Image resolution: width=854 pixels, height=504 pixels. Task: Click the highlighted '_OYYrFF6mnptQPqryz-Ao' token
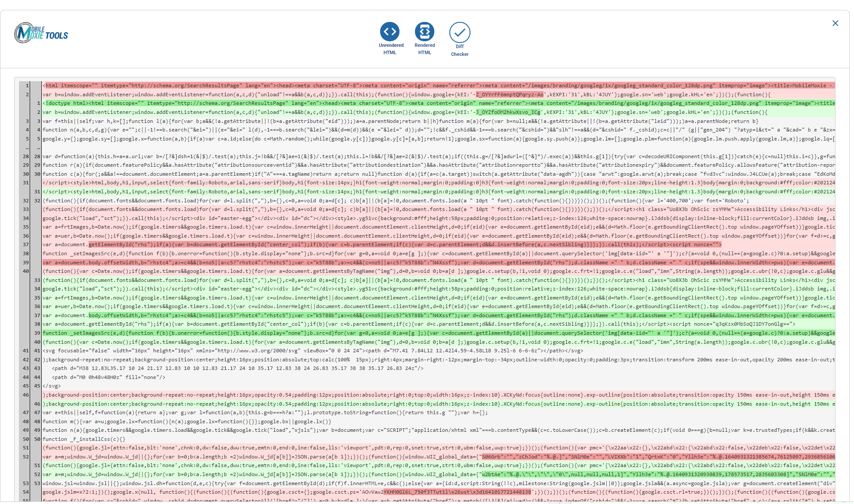(x=510, y=95)
